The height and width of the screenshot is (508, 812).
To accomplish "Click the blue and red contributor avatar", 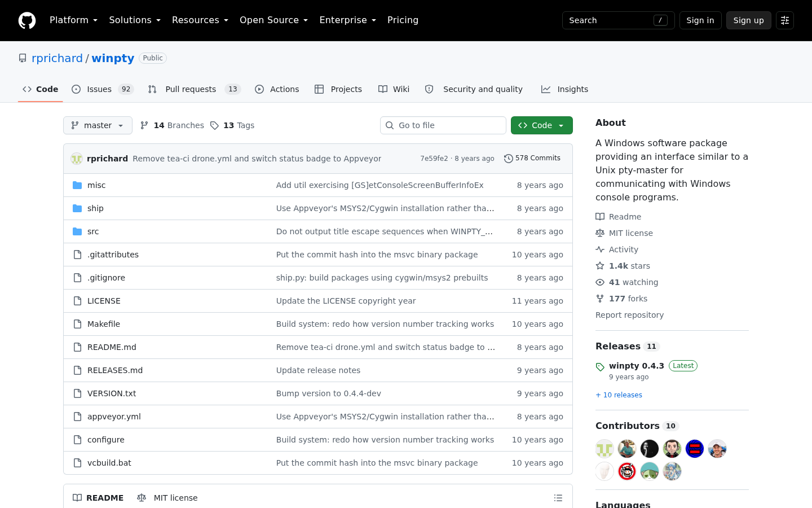I will pyautogui.click(x=695, y=449).
